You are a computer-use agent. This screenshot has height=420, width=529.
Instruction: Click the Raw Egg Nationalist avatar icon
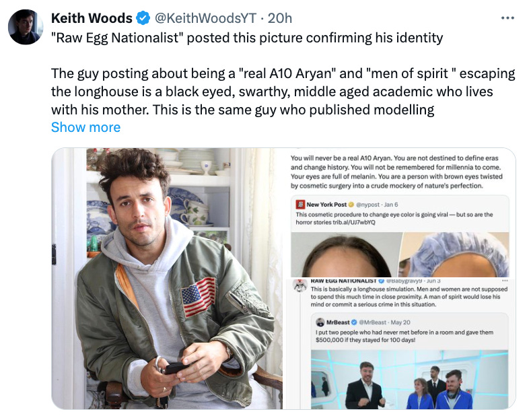[x=300, y=286]
